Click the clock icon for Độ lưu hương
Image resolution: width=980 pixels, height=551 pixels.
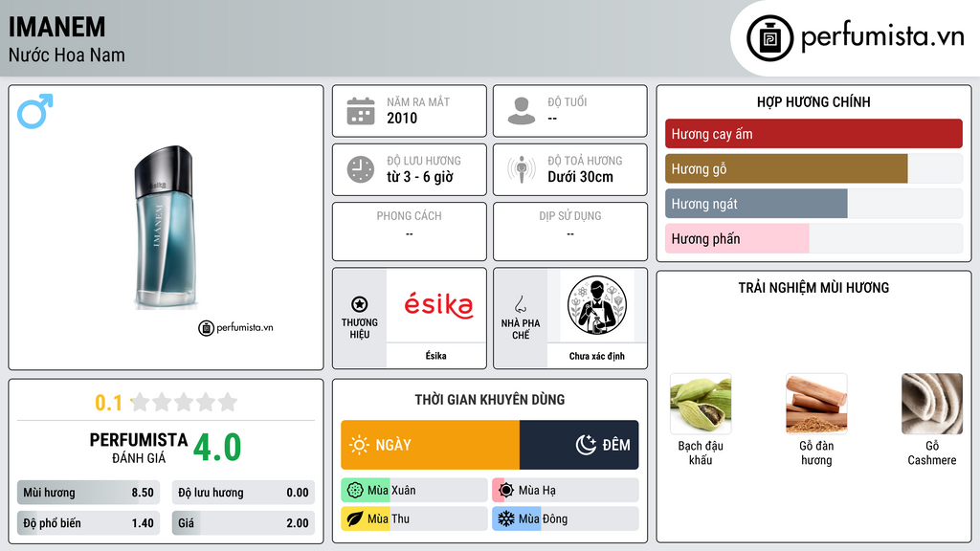(361, 169)
